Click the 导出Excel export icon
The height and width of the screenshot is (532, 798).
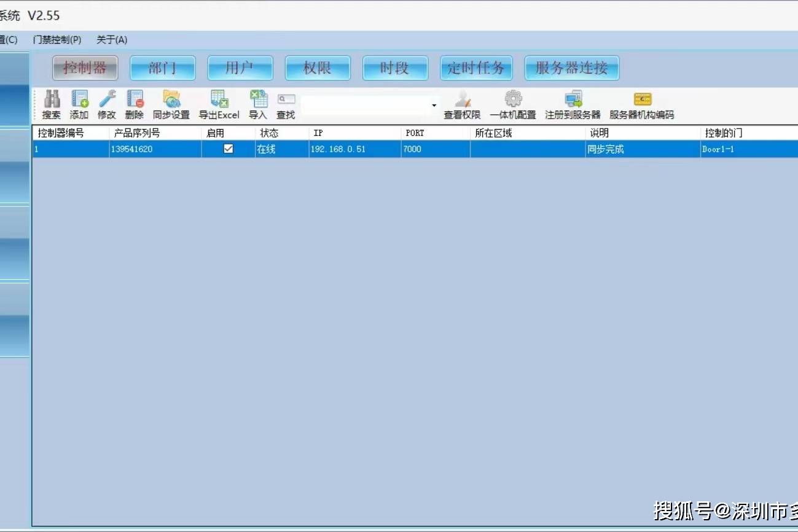pos(219,100)
